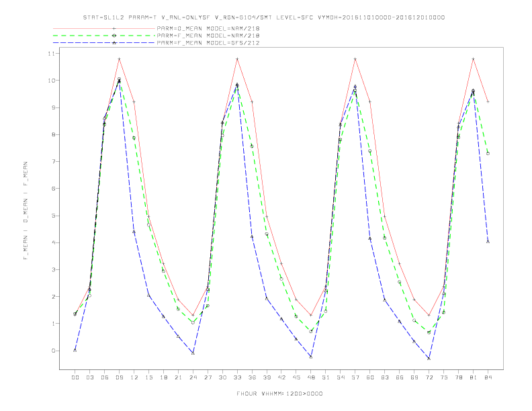Click y-axis tick label 6
Screen dimensions: 532x411
click(53, 189)
